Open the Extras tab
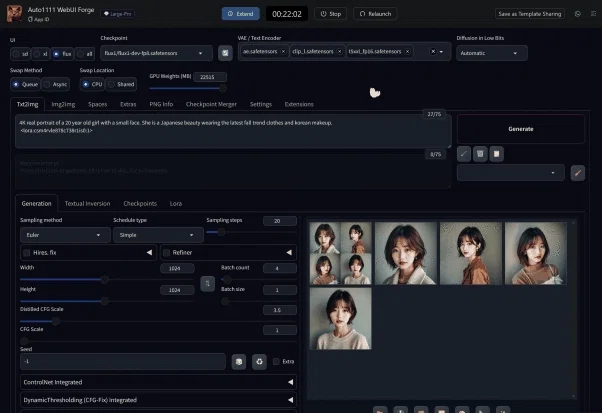This screenshot has width=602, height=413. coord(128,104)
